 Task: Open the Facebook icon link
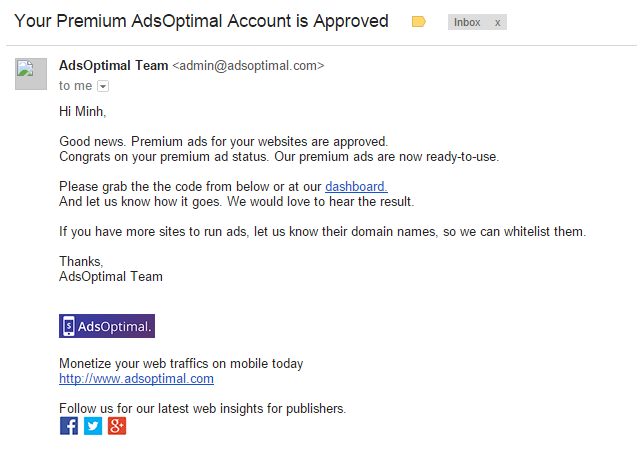[x=69, y=426]
